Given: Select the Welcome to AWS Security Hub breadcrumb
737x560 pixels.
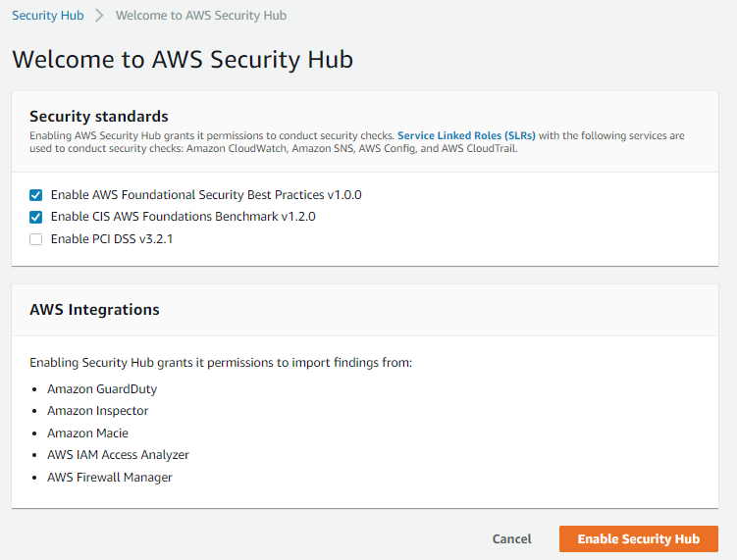Looking at the screenshot, I should (x=201, y=16).
